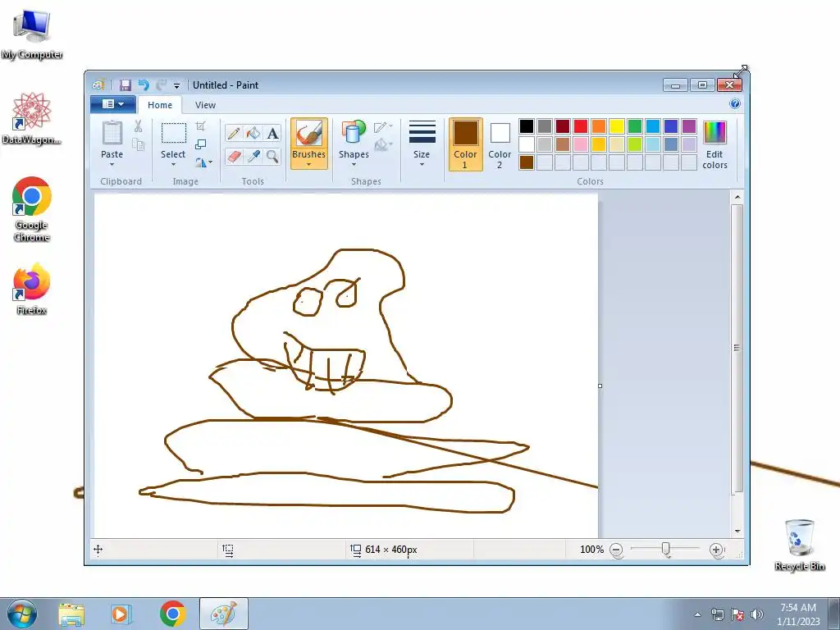The image size is (840, 630).
Task: Open the shape Outline dropdown
Action: pyautogui.click(x=383, y=127)
